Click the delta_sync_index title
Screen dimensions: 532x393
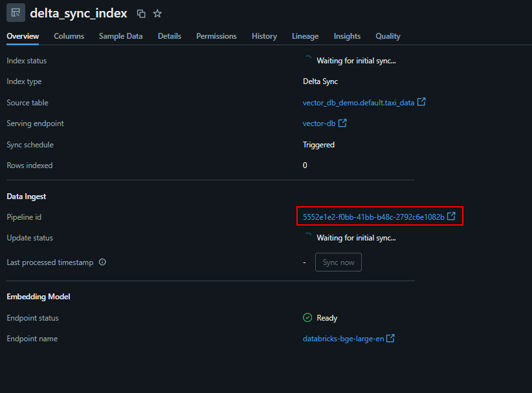79,14
